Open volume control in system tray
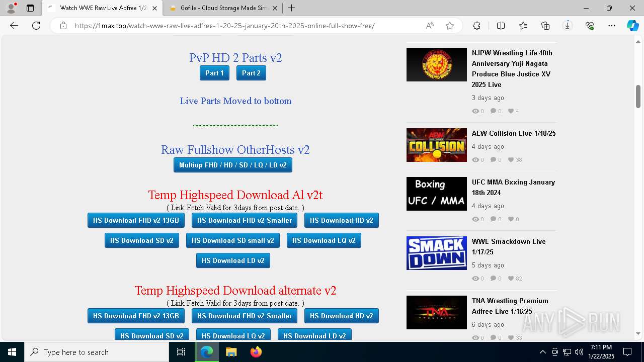Viewport: 644px width, 362px height. [579, 352]
